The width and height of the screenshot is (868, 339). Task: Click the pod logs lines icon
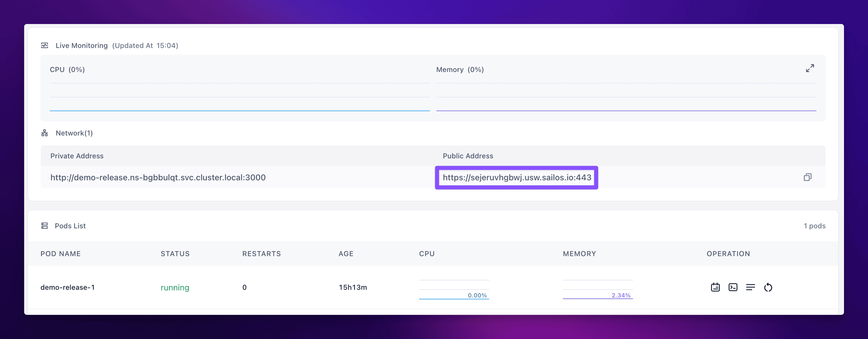coord(750,287)
